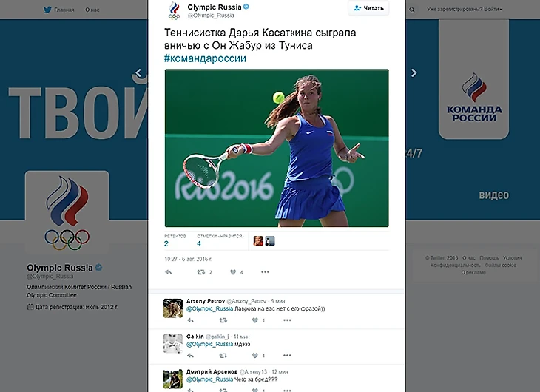Click '9 мин' timestamp on Arseny Petrov's reply
Image resolution: width=540 pixels, height=392 pixels.
tap(278, 301)
